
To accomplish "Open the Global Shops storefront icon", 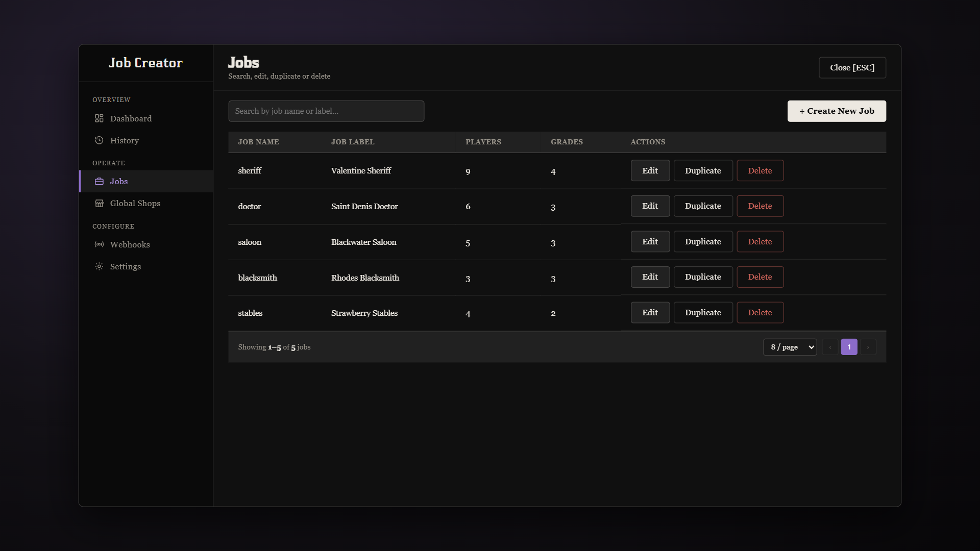I will (x=99, y=204).
